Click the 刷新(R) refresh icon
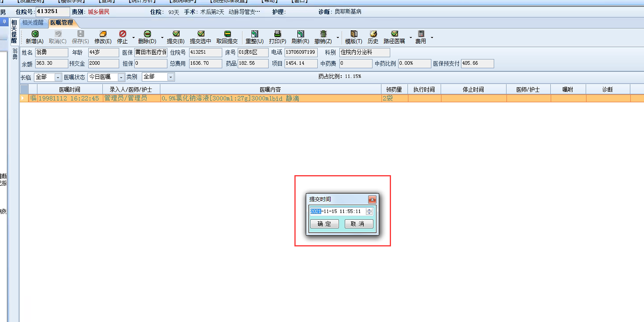This screenshot has height=322, width=644. [300, 34]
